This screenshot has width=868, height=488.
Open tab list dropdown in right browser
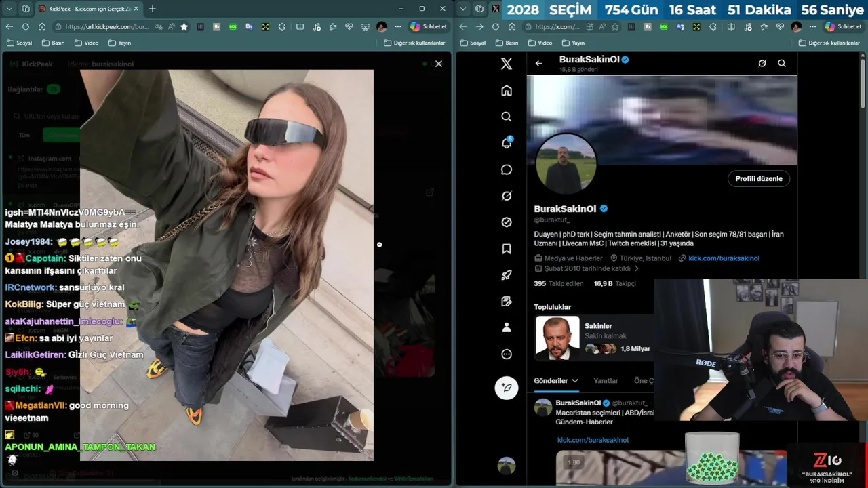(x=463, y=9)
